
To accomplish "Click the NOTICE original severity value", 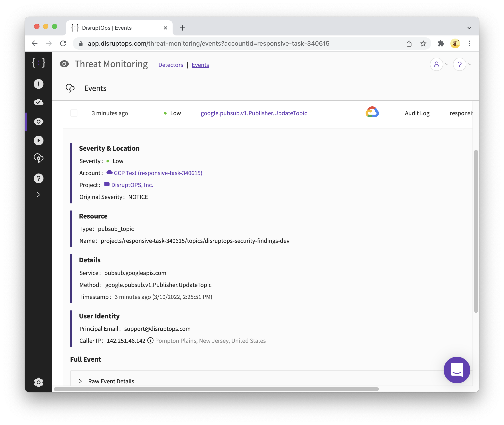I will pyautogui.click(x=138, y=197).
